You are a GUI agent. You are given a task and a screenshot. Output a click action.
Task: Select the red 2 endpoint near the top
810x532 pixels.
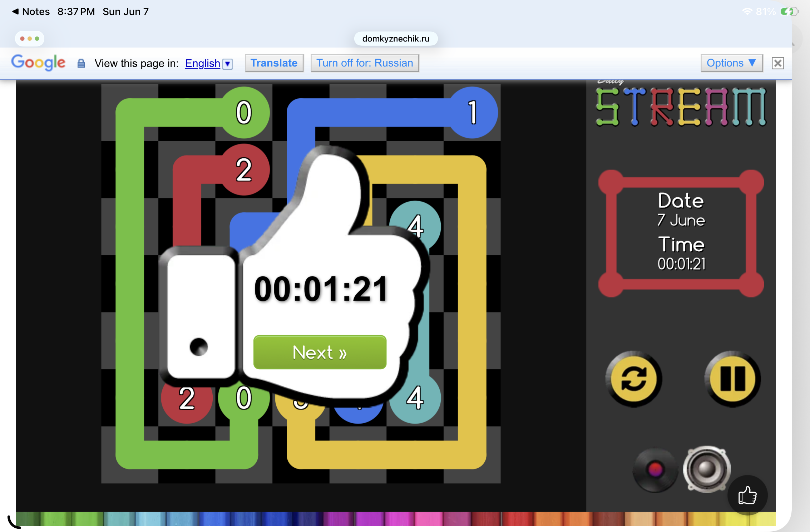(244, 169)
